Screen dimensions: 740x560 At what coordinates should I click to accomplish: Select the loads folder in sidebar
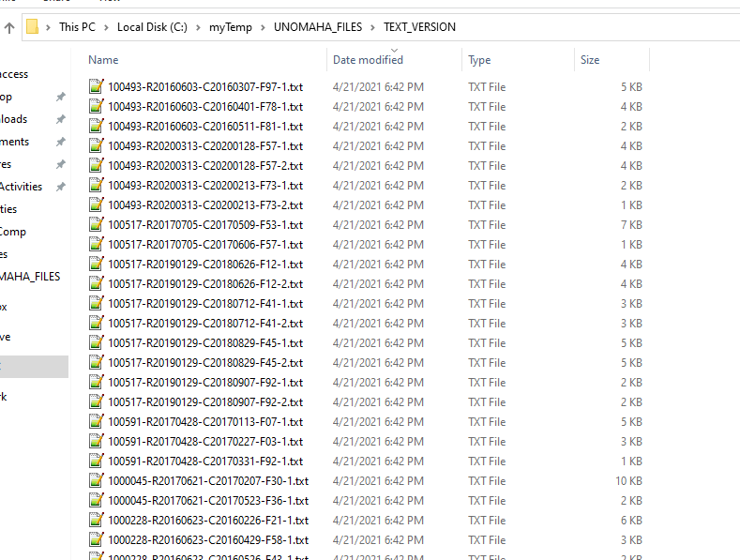click(13, 119)
